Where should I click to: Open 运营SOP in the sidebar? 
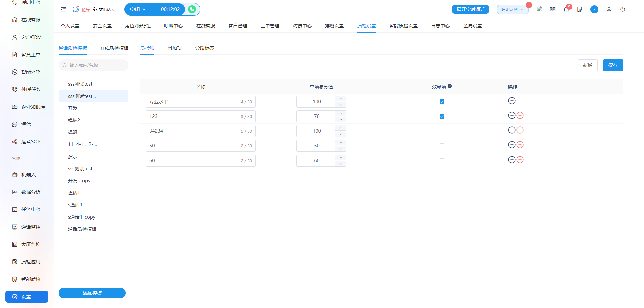pos(27,142)
